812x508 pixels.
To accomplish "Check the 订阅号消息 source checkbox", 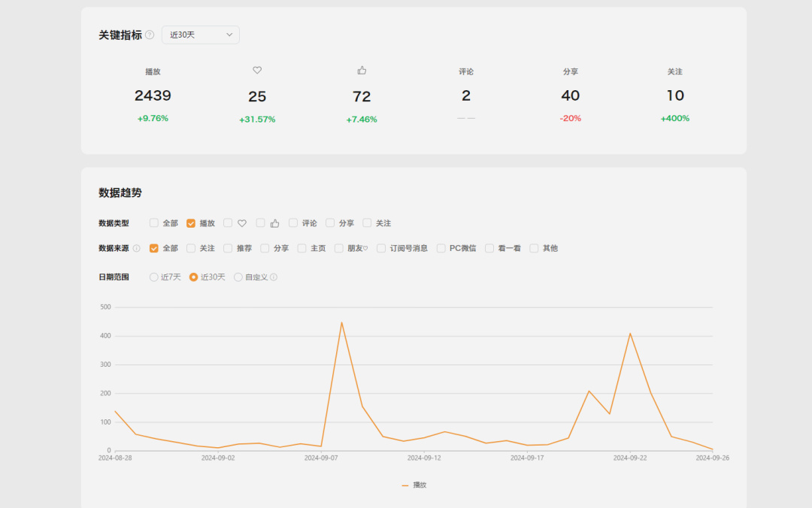I will coord(380,248).
